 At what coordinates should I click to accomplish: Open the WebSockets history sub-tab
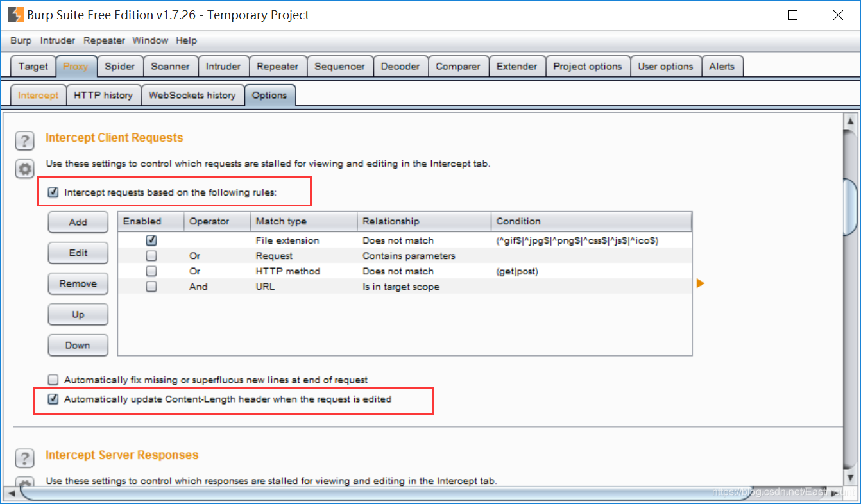tap(192, 95)
